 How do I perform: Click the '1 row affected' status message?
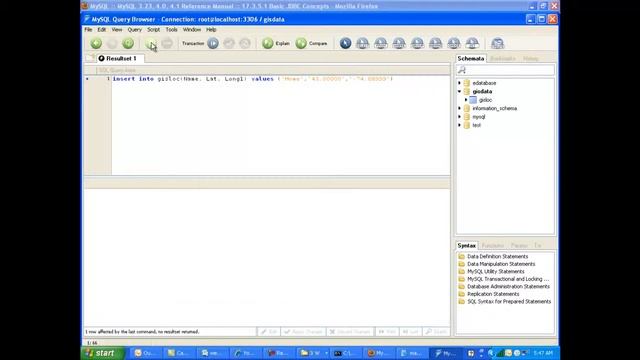pos(142,332)
